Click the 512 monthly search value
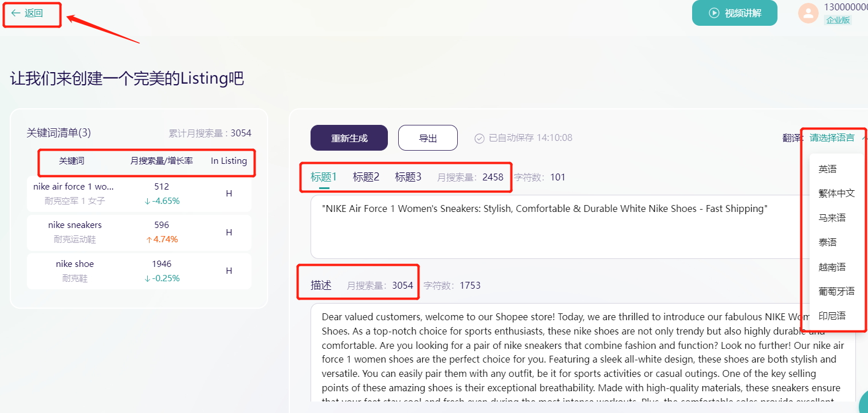This screenshot has height=413, width=868. point(162,187)
